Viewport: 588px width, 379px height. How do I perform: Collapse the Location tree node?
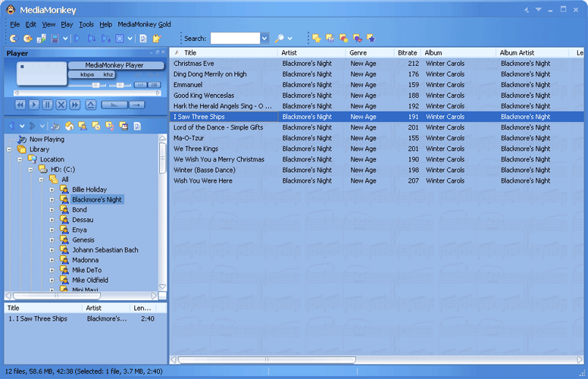click(x=20, y=159)
